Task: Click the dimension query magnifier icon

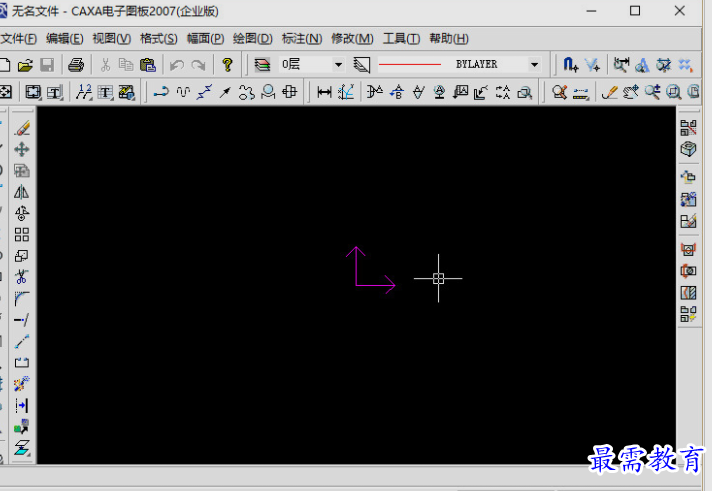Action: tap(621, 65)
